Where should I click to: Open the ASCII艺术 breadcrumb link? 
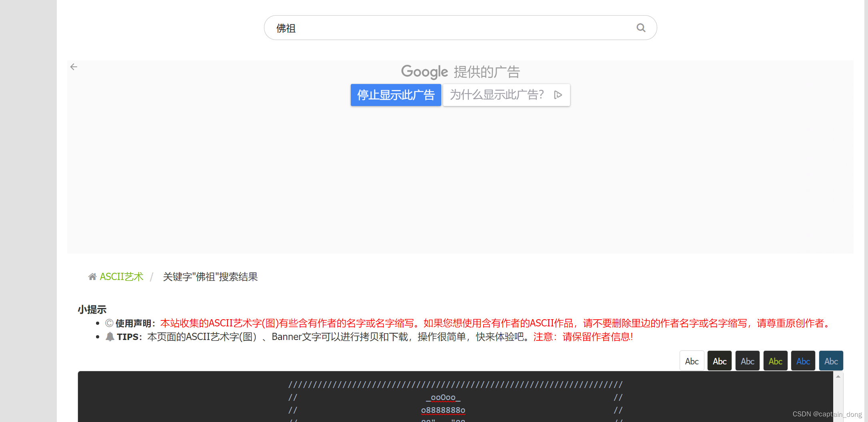121,276
